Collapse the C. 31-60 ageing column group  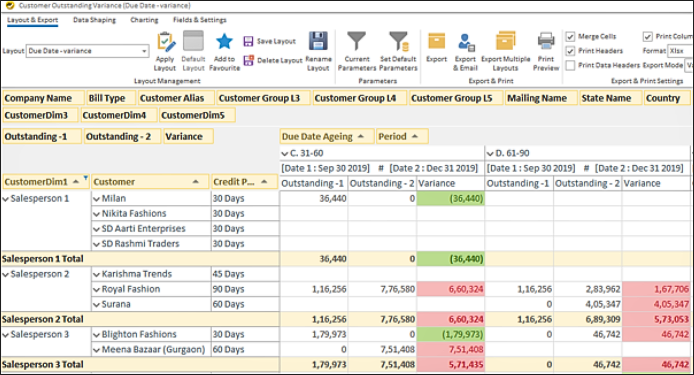tap(285, 154)
